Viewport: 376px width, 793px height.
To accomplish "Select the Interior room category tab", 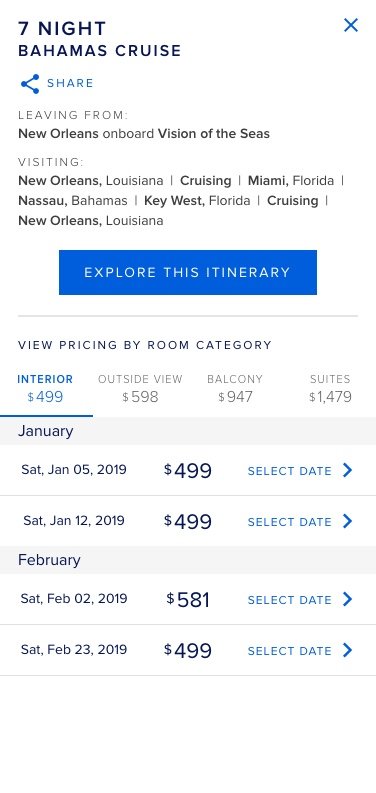I will tap(46, 389).
